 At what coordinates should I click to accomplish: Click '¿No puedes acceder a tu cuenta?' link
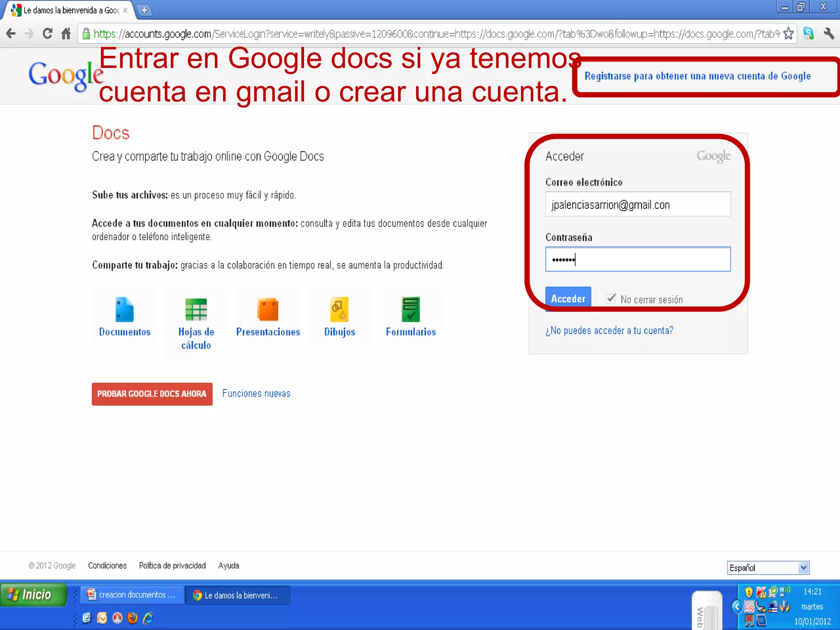point(609,331)
